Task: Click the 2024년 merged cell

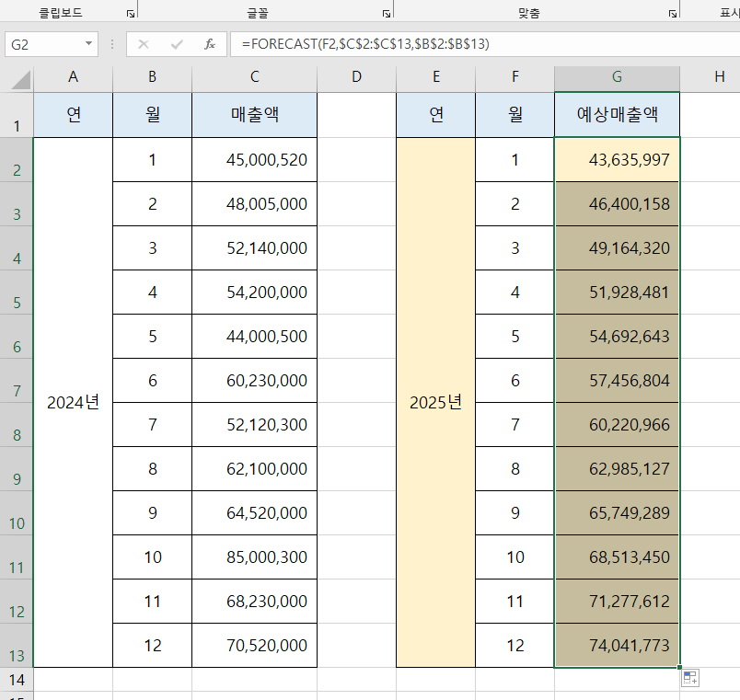Action: 73,402
